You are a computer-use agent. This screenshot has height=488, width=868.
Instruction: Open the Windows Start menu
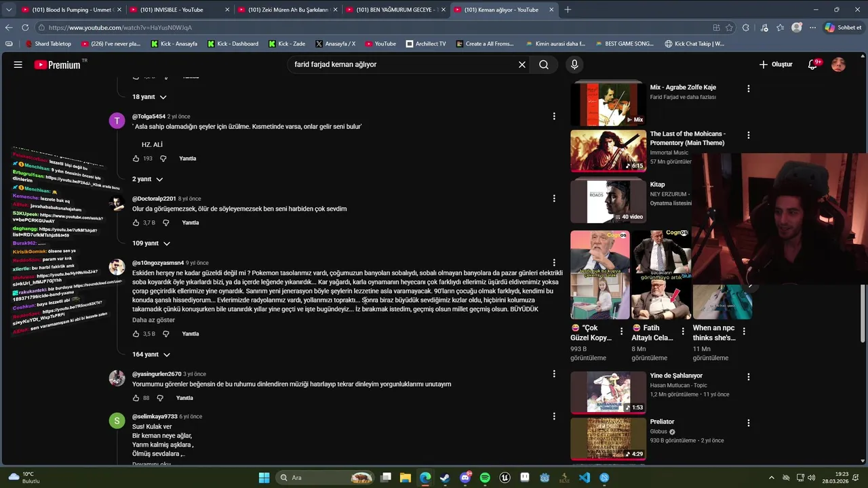point(264,478)
